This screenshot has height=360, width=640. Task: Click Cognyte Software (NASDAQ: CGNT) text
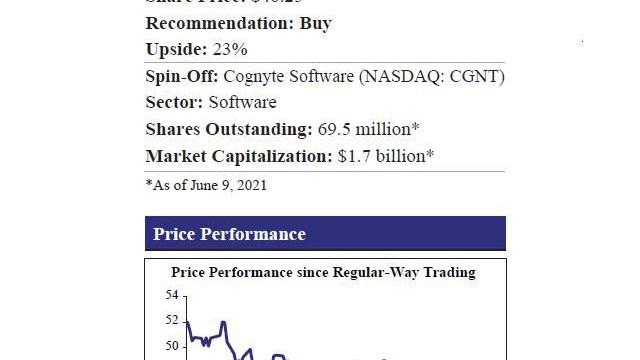pos(364,76)
